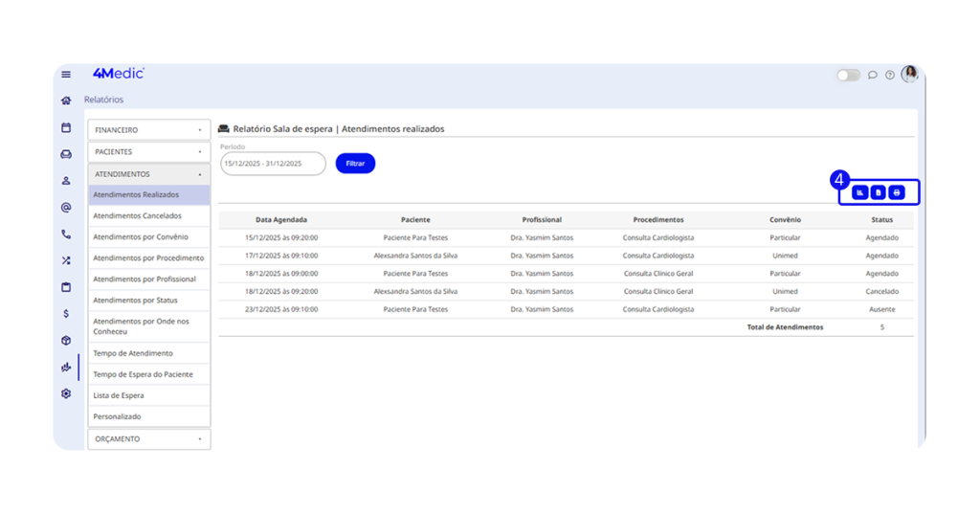
Task: Click the Filtrar button
Action: pyautogui.click(x=355, y=164)
